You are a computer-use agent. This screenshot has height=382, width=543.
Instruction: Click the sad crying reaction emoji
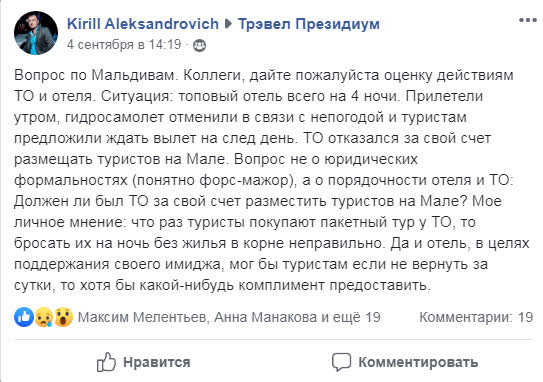44,317
